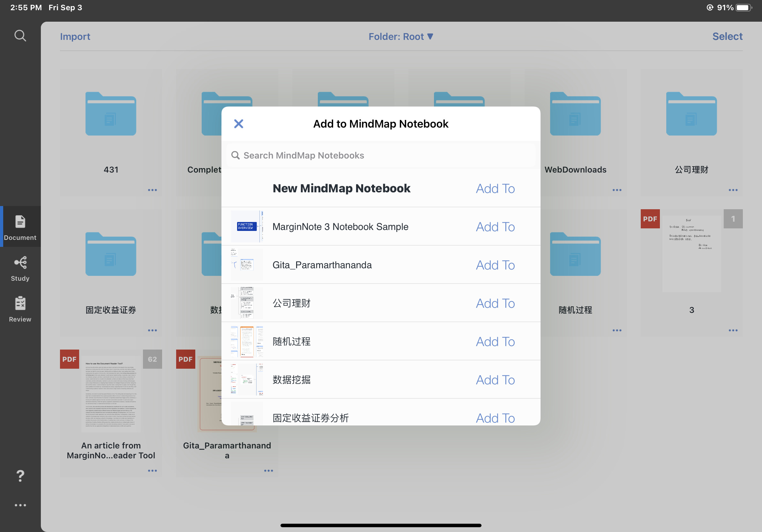Image resolution: width=762 pixels, height=532 pixels.
Task: Click the Gita_Paramarthananda document title
Action: [x=227, y=450]
